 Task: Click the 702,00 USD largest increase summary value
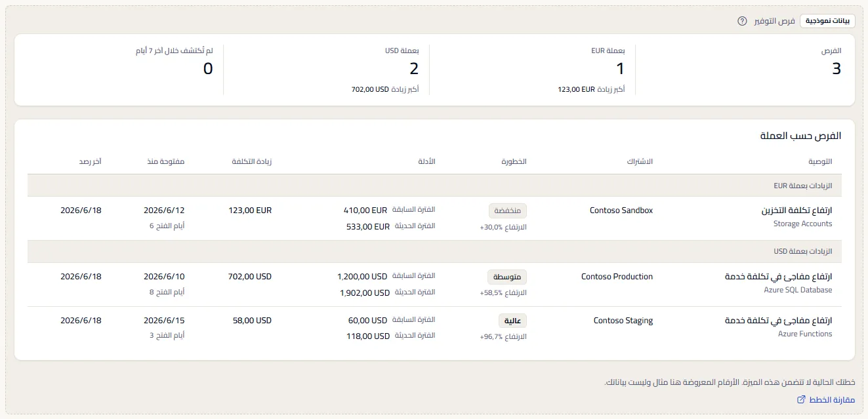pos(370,89)
